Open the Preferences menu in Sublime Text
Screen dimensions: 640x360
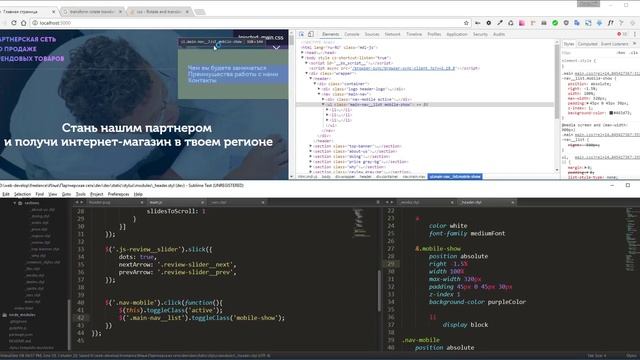pos(118,194)
